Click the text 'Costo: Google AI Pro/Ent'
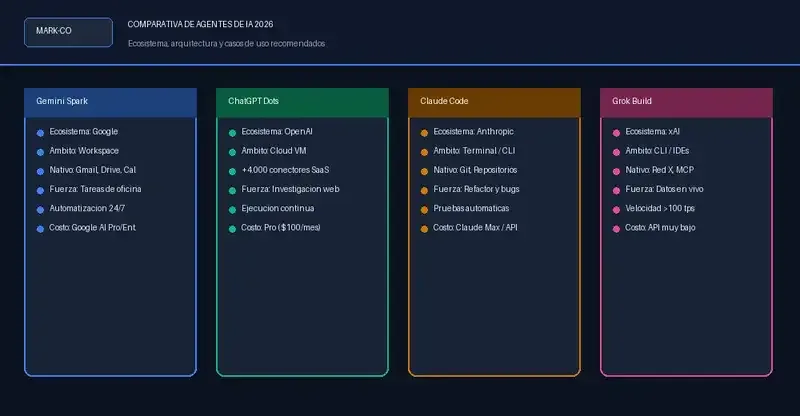This screenshot has height=416, width=800. 92,228
